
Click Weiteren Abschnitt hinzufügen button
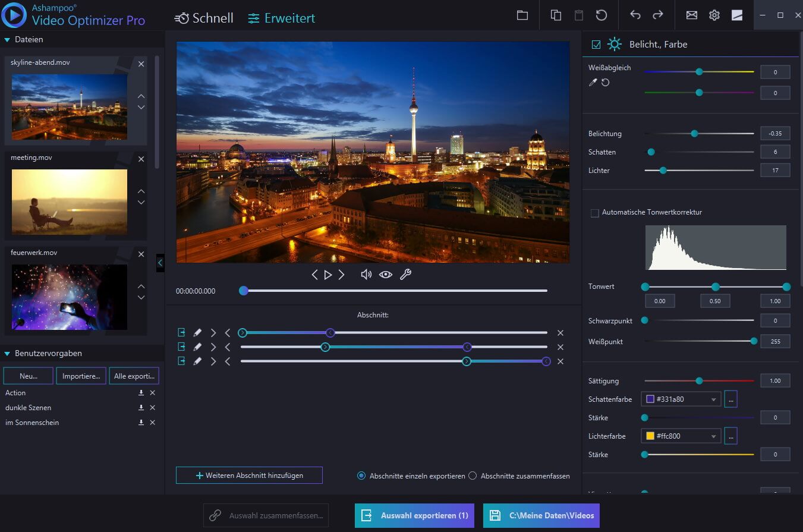(249, 476)
